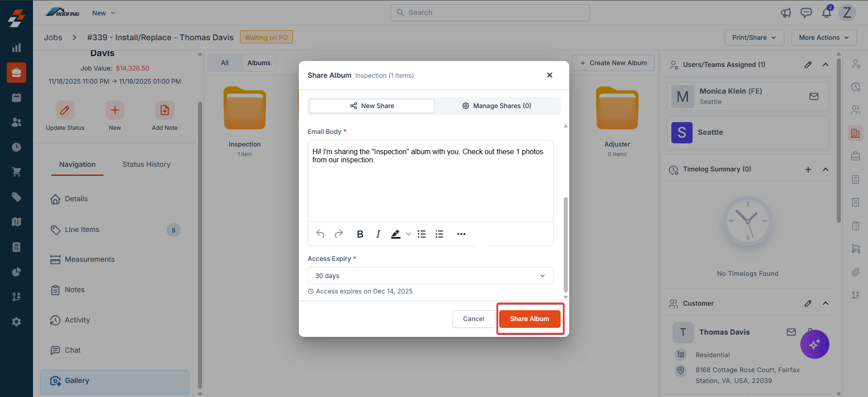Click Create New Album button
This screenshot has height=397, width=868.
click(613, 63)
